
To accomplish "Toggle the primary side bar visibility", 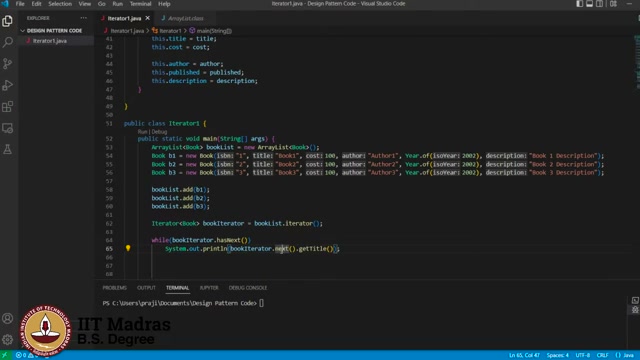I will pos(580,4).
